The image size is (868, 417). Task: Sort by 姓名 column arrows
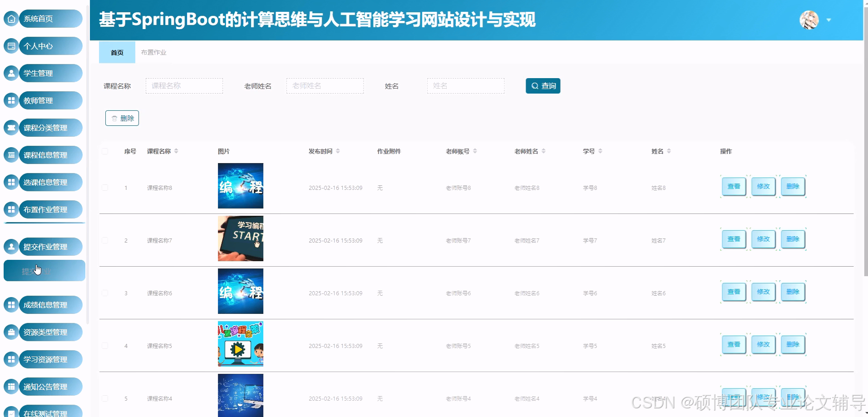[x=669, y=151]
